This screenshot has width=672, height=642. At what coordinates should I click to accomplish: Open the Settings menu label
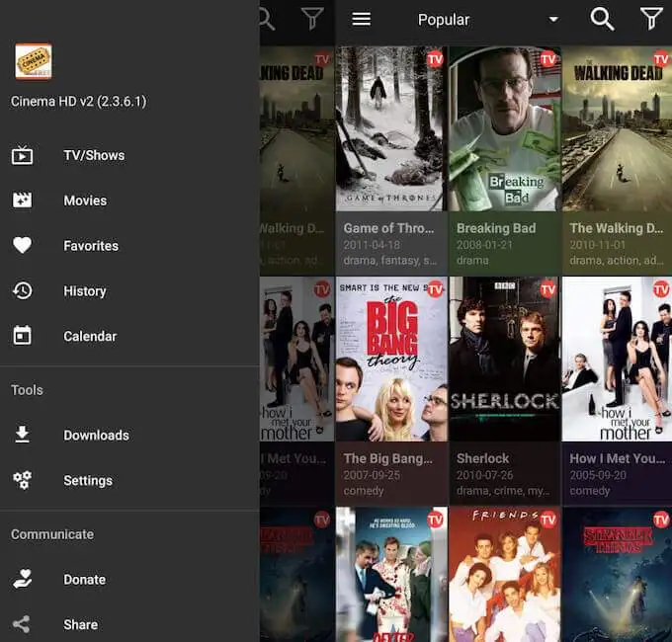88,481
